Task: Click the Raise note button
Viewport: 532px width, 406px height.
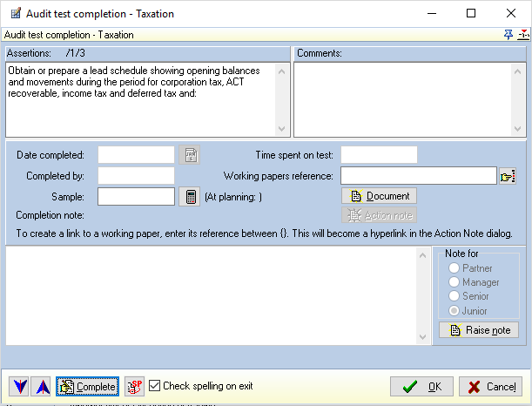Action: pos(479,330)
